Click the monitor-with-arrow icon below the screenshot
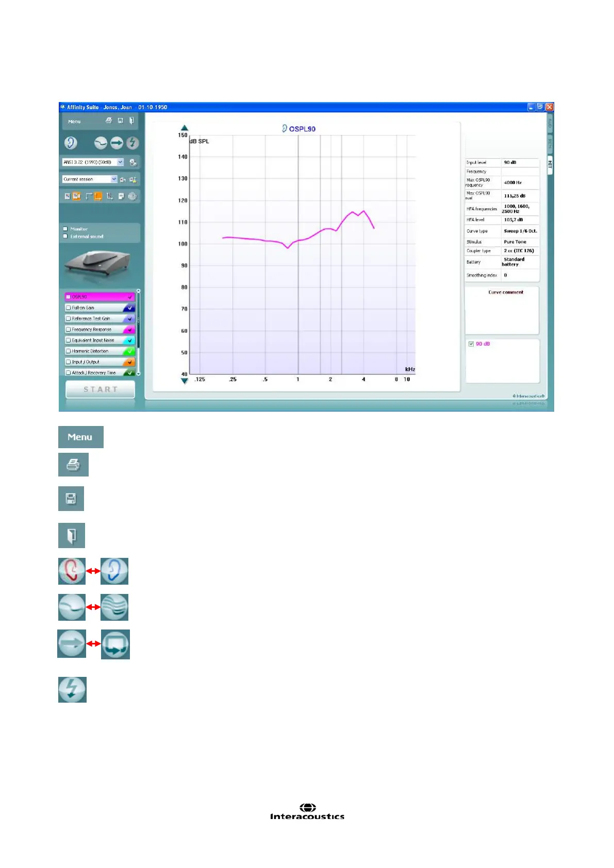This screenshot has height=868, width=614. pyautogui.click(x=115, y=644)
